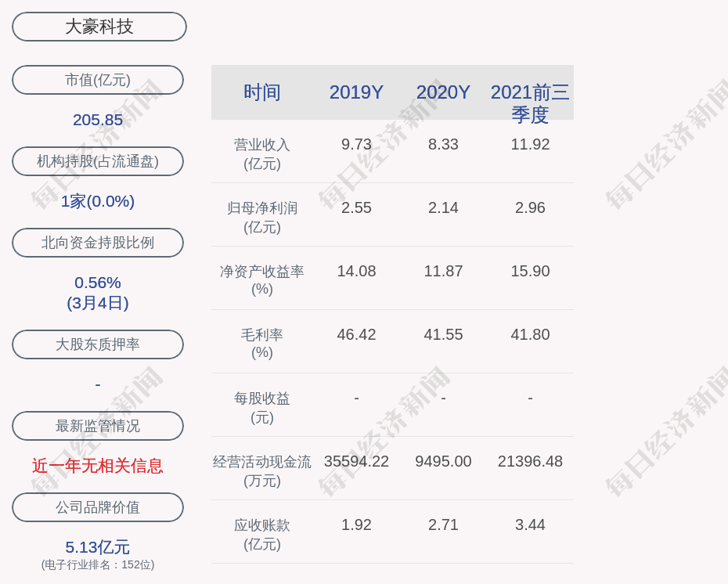728x584 pixels.
Task: Click the red 近一年无相关信息 text
Action: 98,466
